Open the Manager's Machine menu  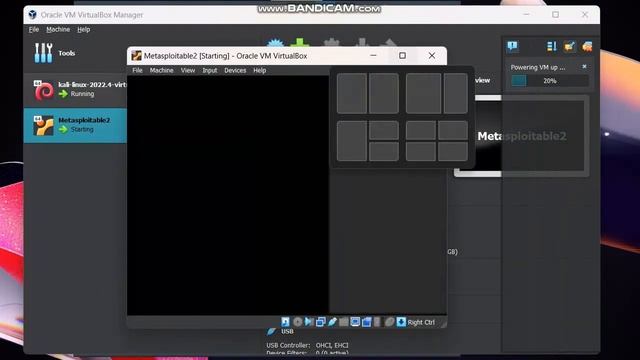tap(58, 29)
